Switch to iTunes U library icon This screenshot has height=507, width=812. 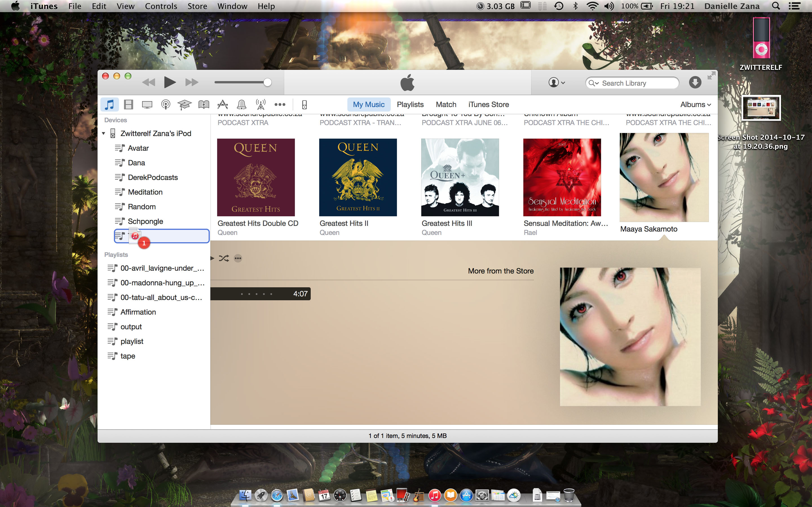(x=184, y=104)
